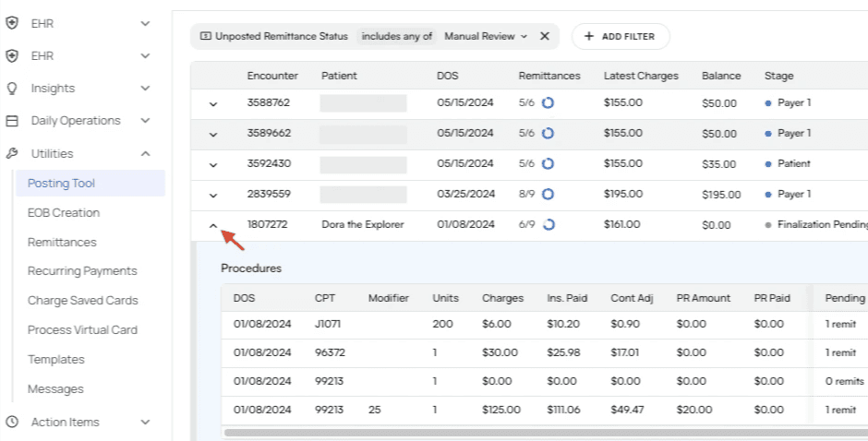Expand encounter 3588762 row
The height and width of the screenshot is (441, 868).
click(213, 104)
